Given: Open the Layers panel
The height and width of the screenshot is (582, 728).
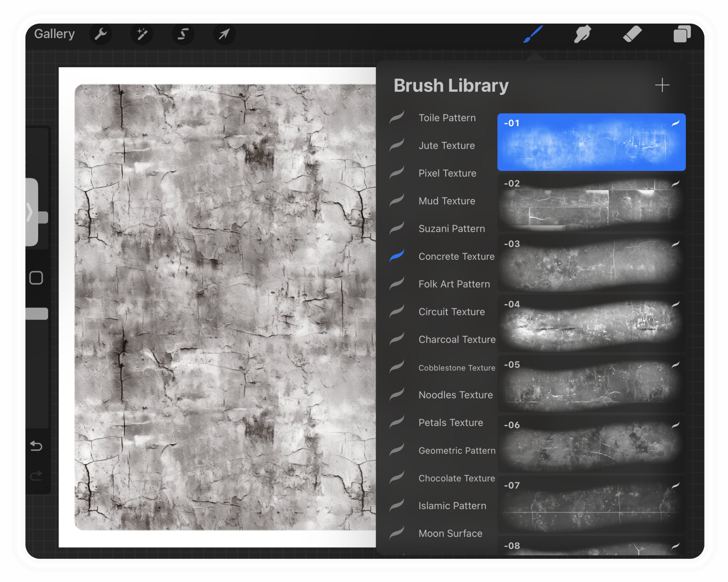Looking at the screenshot, I should coord(683,34).
